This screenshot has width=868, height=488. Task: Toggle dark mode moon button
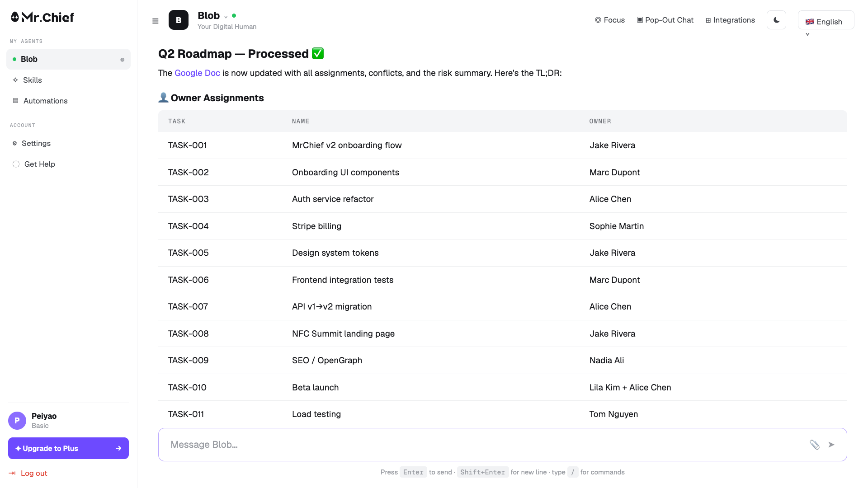coord(777,20)
